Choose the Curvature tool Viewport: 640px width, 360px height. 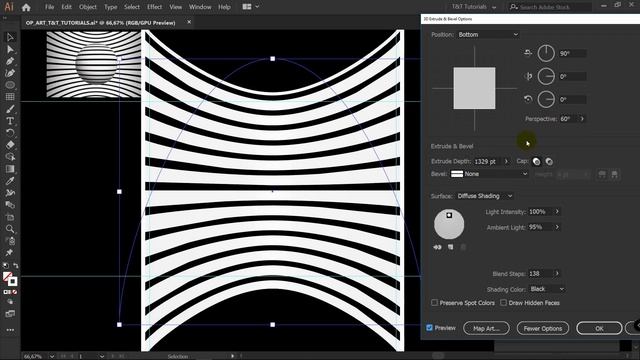10,73
